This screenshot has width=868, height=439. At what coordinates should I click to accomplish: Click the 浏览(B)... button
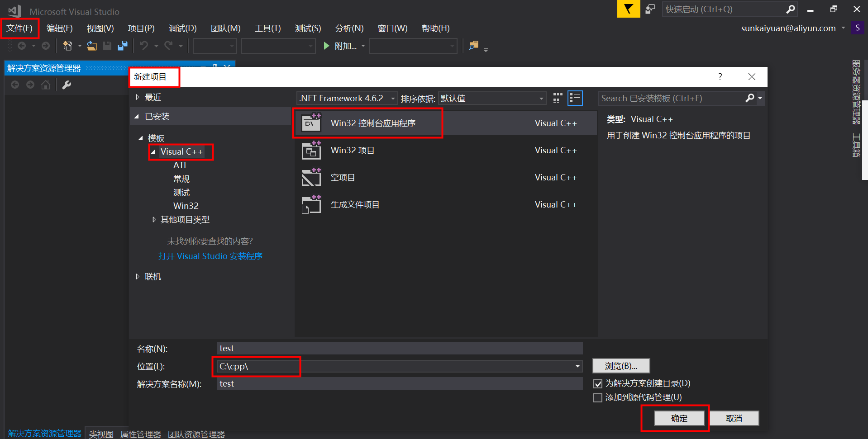621,366
